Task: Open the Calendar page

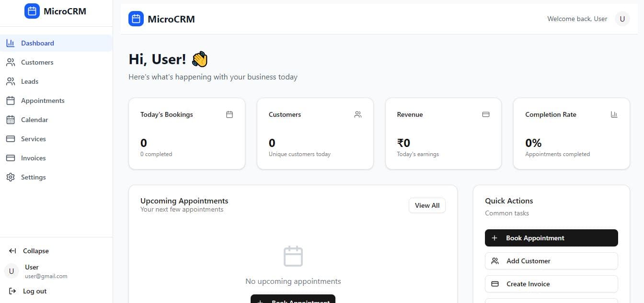Action: click(x=56, y=120)
